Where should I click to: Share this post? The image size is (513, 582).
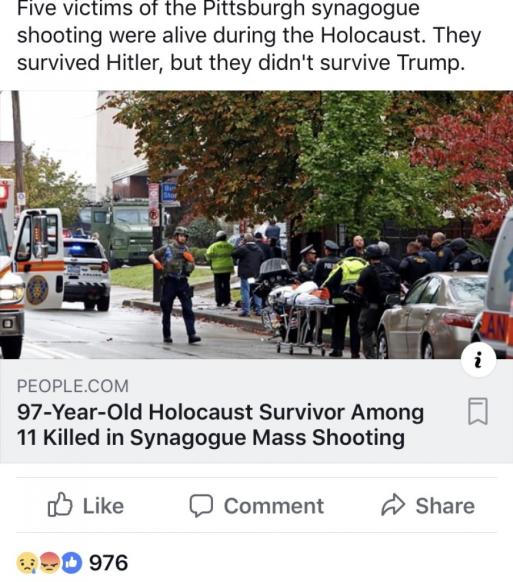tap(428, 505)
